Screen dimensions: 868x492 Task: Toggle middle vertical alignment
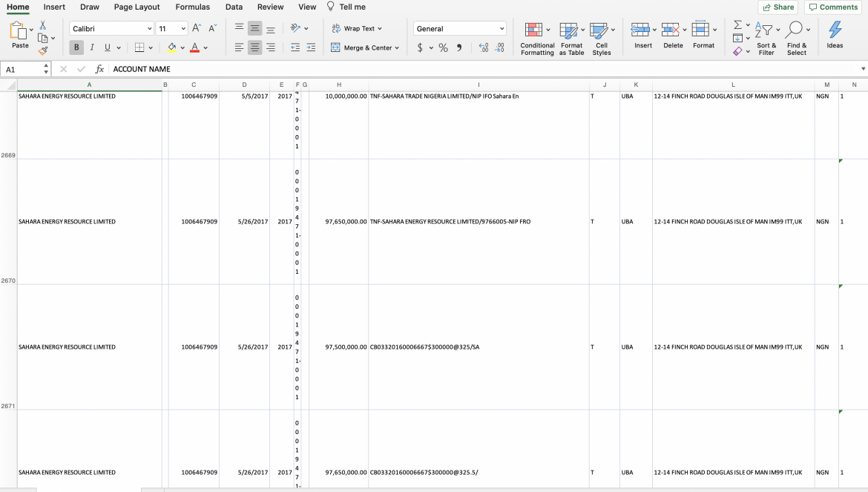(x=254, y=27)
